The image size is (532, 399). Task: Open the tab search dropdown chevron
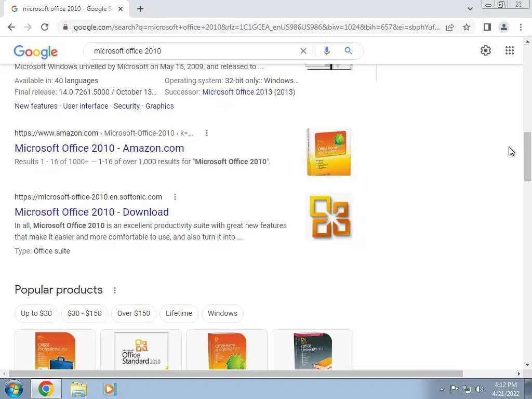click(470, 9)
